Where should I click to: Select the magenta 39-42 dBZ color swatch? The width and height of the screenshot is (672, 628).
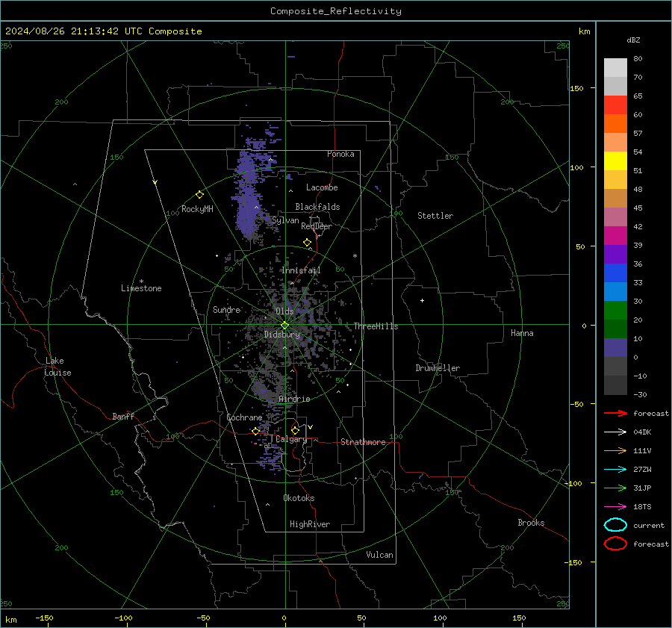pos(615,235)
